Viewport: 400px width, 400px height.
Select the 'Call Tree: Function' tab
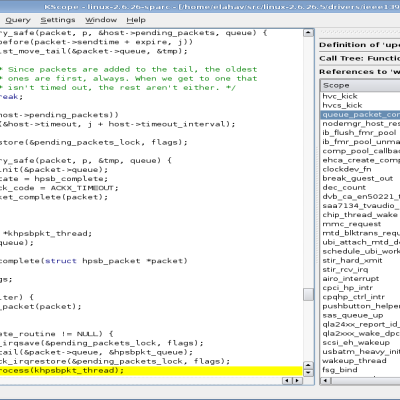359,58
